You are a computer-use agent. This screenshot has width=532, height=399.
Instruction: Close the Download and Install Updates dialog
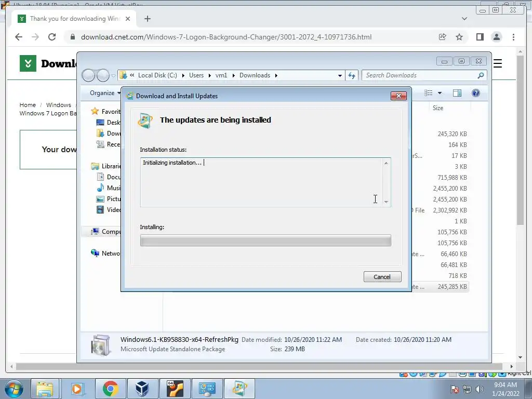pyautogui.click(x=398, y=96)
